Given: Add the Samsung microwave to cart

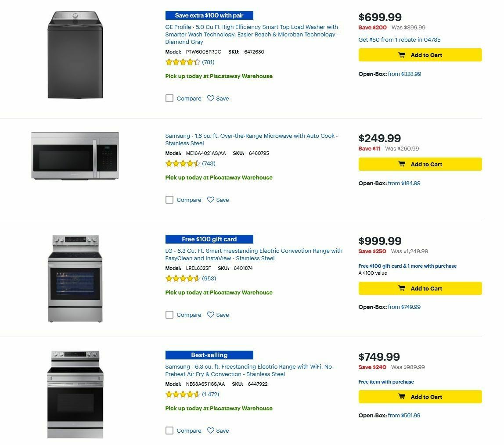Looking at the screenshot, I should (x=420, y=164).
